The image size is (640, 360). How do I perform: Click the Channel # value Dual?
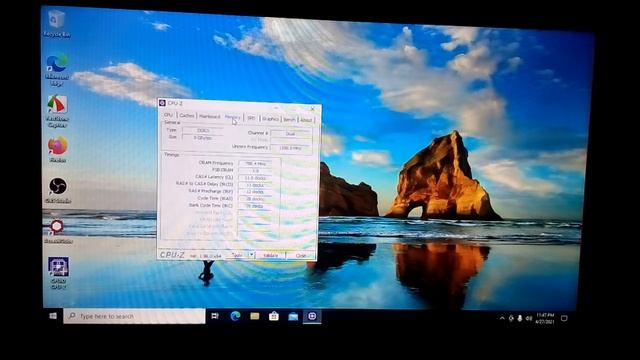pos(291,134)
